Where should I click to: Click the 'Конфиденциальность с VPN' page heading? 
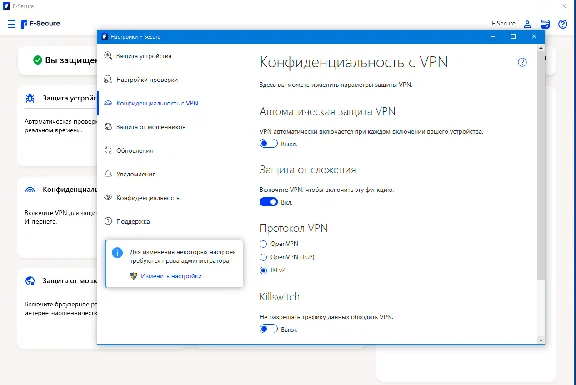353,62
